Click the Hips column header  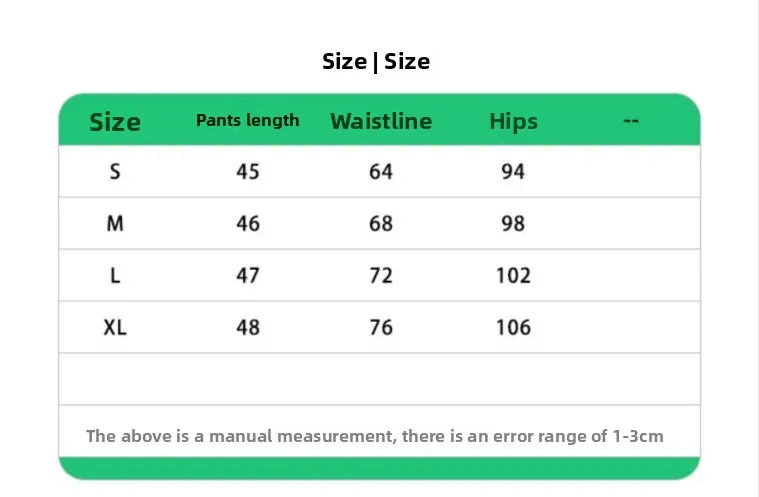[513, 122]
